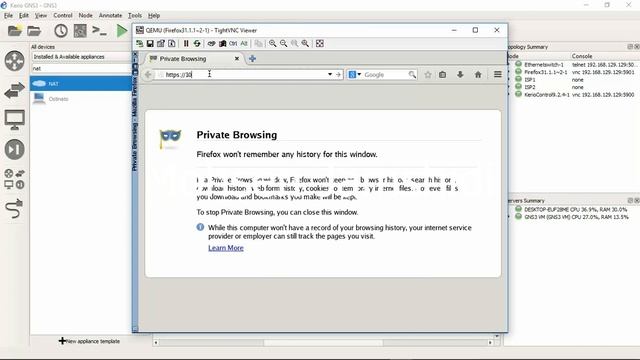Click the Go arrow in address bar
Image resolution: width=640 pixels, height=360 pixels.
click(338, 75)
